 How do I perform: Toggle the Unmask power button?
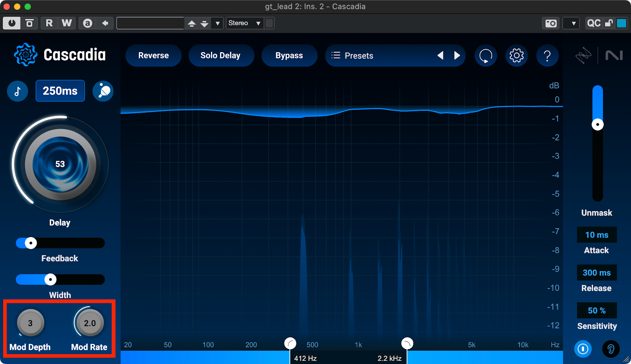pyautogui.click(x=583, y=349)
